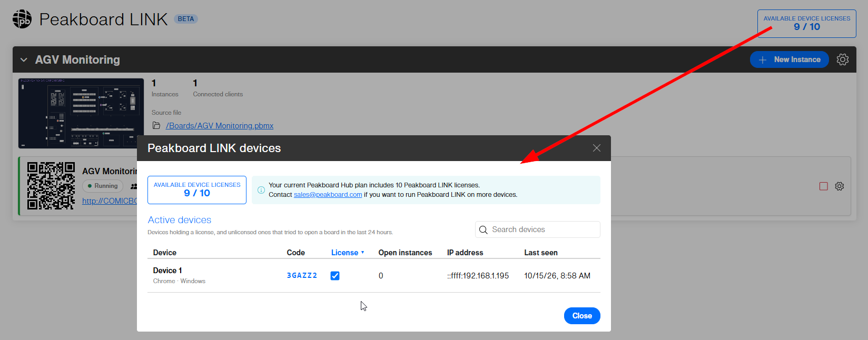
Task: Click the gear icon on AGV instance row
Action: click(840, 186)
